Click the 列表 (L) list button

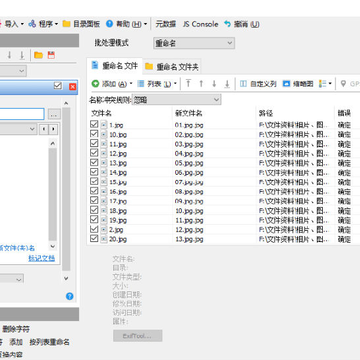pos(154,84)
